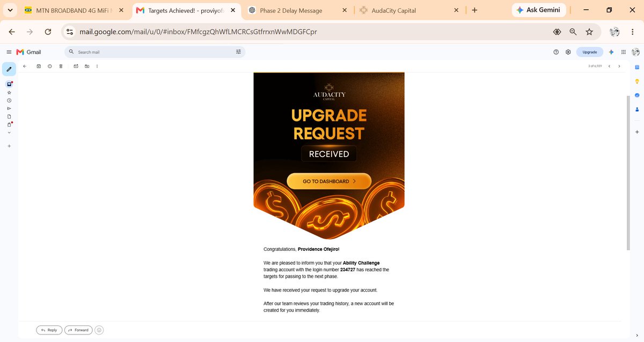Expand More labels in Gmail sidebar

click(9, 133)
